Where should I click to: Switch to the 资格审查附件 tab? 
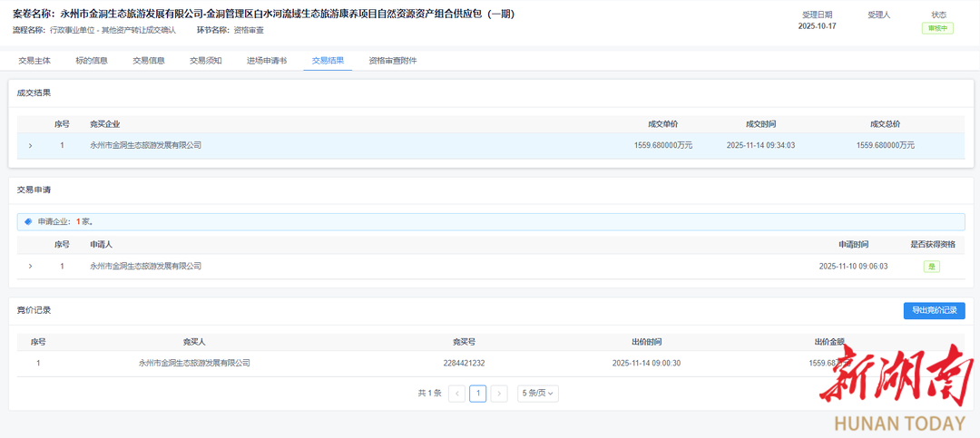393,61
